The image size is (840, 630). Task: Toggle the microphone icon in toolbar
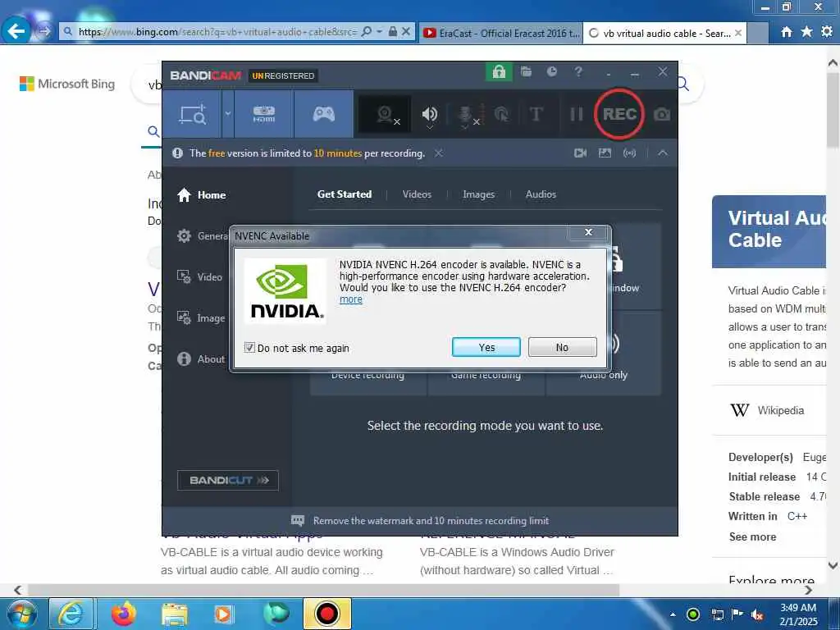coord(466,114)
